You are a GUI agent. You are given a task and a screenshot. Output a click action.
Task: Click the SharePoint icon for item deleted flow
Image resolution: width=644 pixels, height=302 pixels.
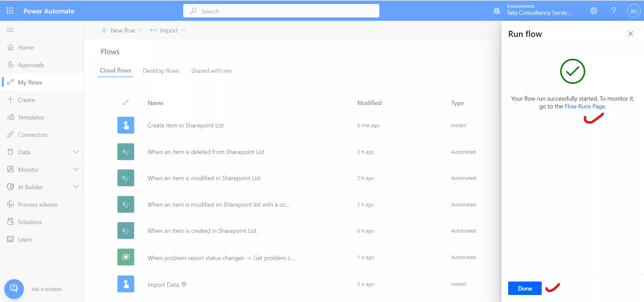click(x=126, y=152)
